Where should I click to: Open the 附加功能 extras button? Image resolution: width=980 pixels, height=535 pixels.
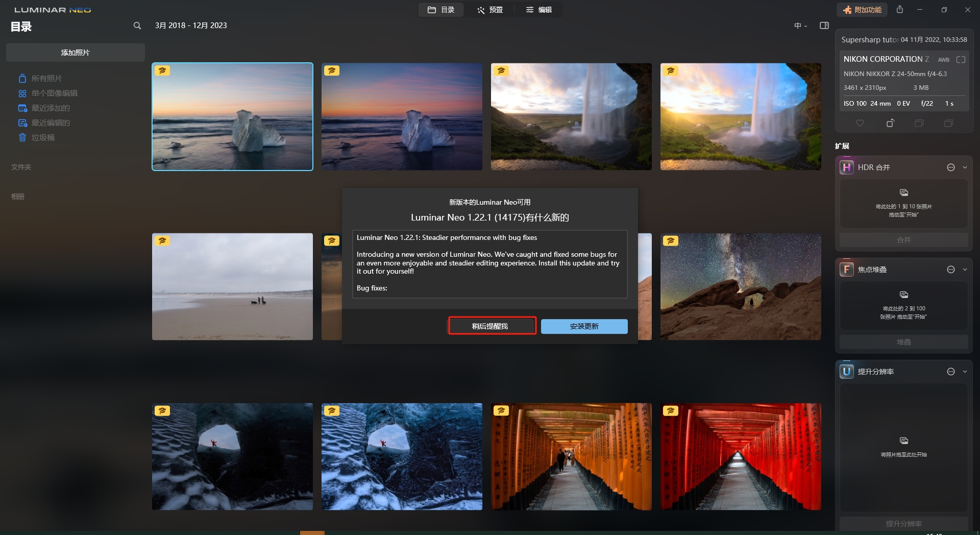click(x=862, y=10)
